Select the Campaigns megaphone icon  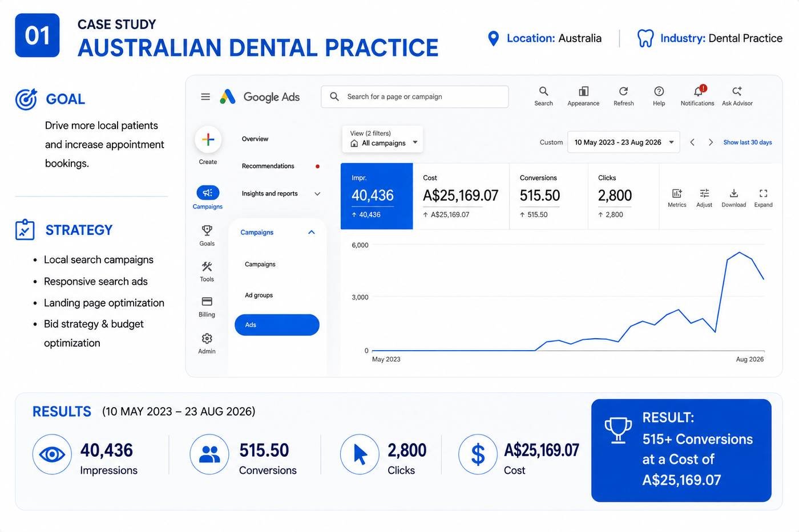[x=208, y=193]
